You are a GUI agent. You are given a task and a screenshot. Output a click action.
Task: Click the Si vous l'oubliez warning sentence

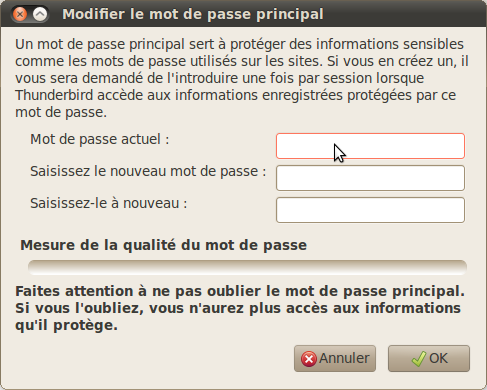point(238,308)
